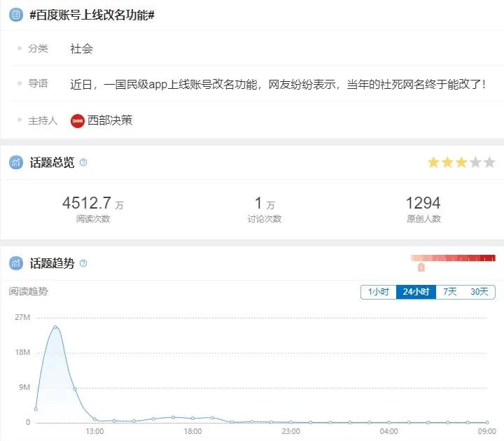Screen dimensions: 504x441
Task: Click the red heat level gradient bar
Action: [453, 258]
